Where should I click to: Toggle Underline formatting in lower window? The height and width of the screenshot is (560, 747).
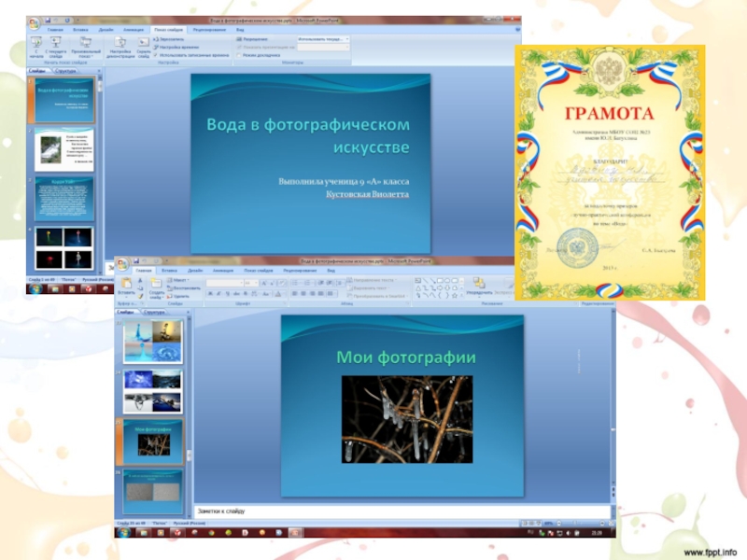[x=227, y=294]
